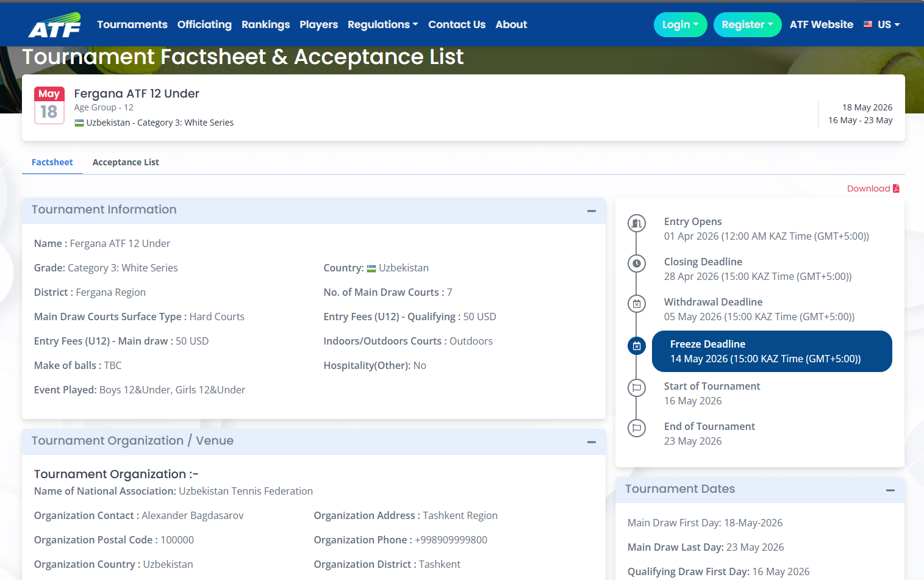
Task: Click the Closing Deadline clock icon
Action: click(x=637, y=263)
